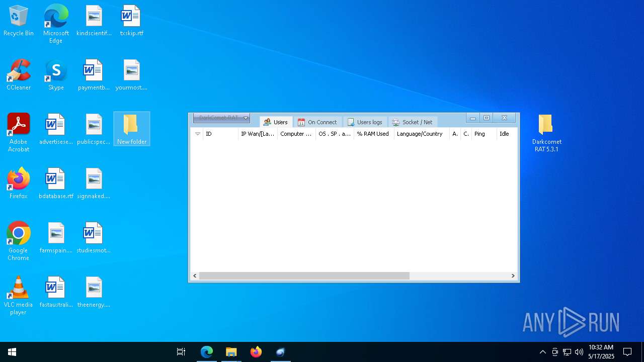Open File Explorer from the taskbar

[x=231, y=352]
